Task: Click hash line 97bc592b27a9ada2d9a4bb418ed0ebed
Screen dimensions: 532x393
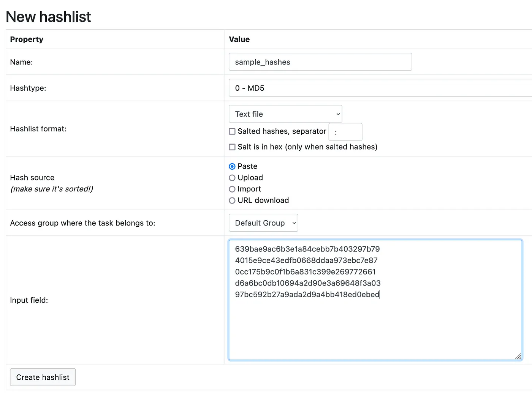Action: coord(307,295)
